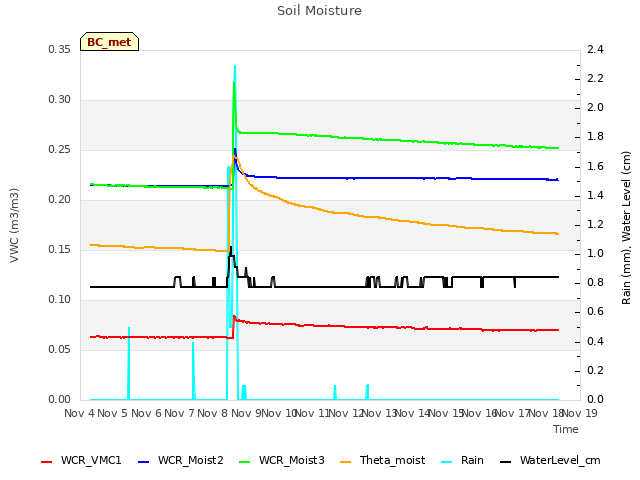Click the BC_met annotation label

point(109,42)
